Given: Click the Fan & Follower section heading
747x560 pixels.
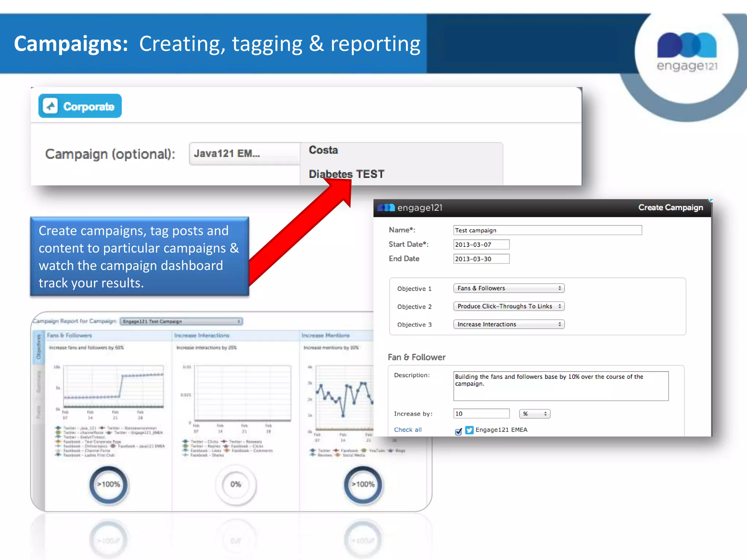Looking at the screenshot, I should click(417, 357).
